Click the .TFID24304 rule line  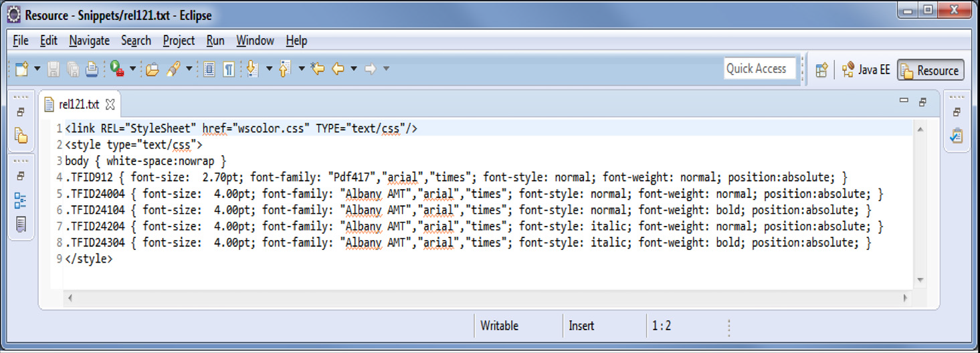[468, 243]
